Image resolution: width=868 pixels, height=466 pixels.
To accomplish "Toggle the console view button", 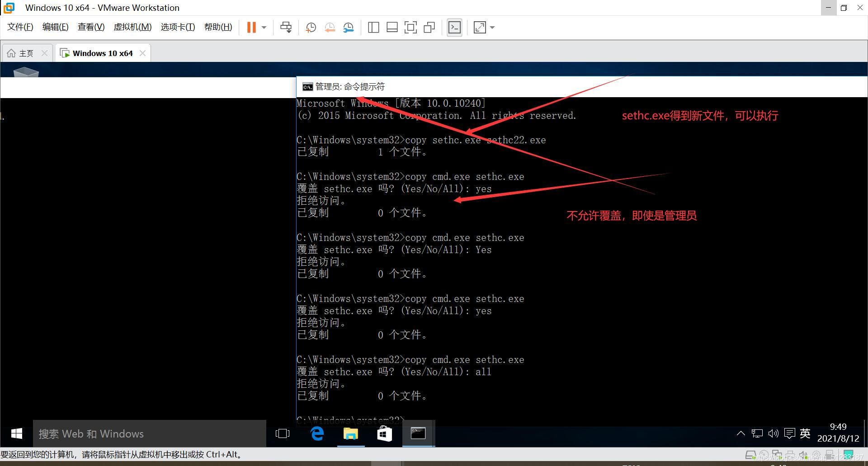I will click(454, 28).
